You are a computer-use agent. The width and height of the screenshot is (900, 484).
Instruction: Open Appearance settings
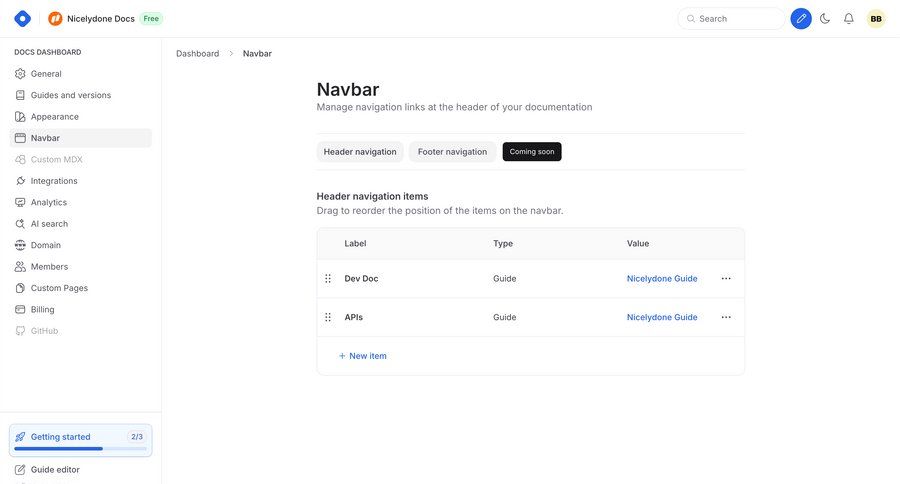[x=80, y=117]
